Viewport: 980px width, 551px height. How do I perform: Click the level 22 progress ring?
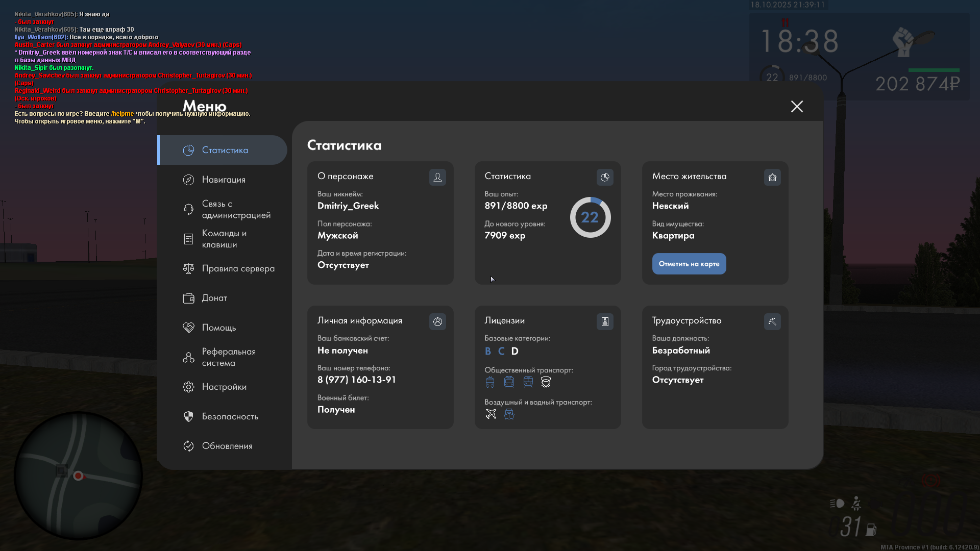tap(590, 217)
